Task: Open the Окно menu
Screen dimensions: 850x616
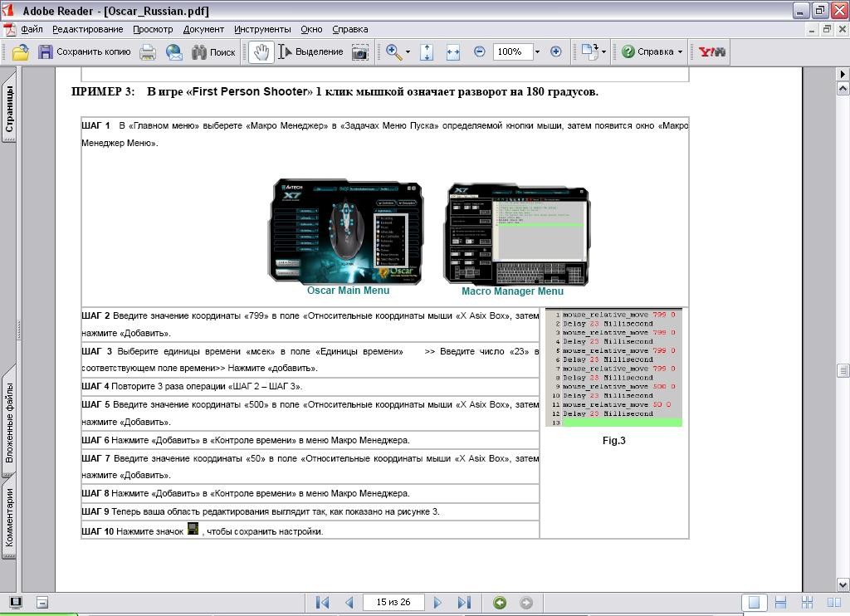Action: 312,29
